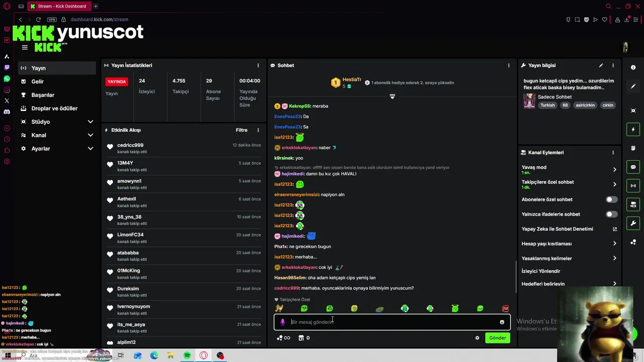Open chat settings gear next to Gönder
Screen dimensions: 644x362
[477, 338]
